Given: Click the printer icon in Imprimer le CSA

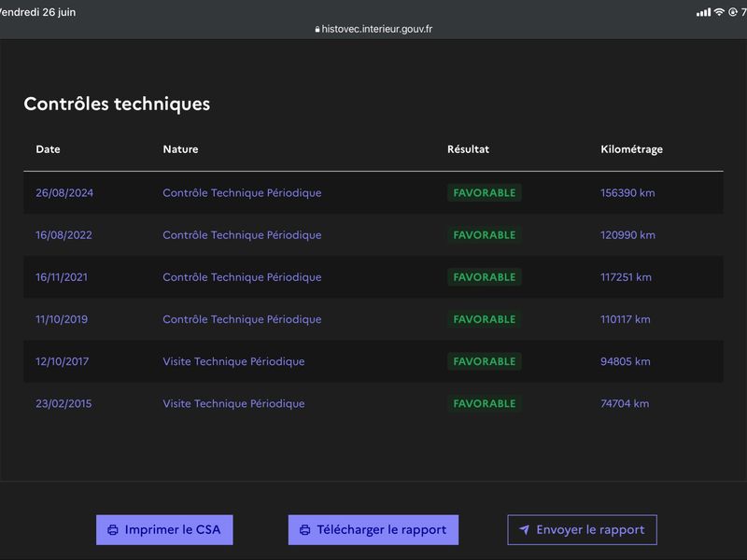Looking at the screenshot, I should pyautogui.click(x=113, y=530).
